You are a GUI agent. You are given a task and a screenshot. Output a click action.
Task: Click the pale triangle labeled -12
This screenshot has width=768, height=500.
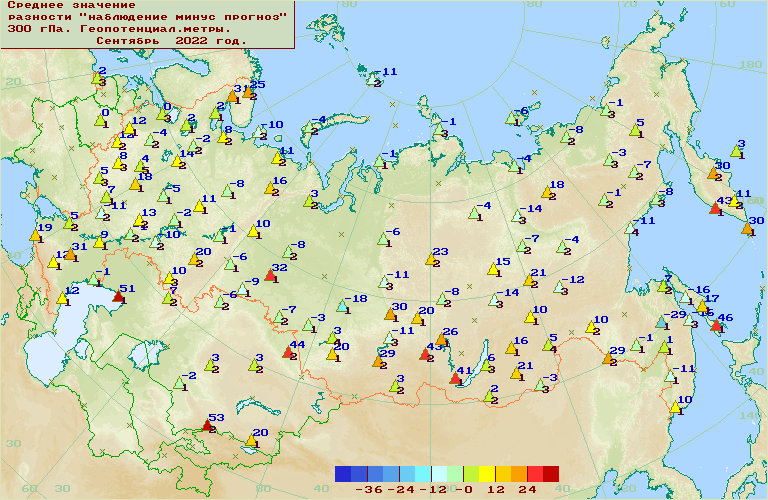(x=559, y=287)
